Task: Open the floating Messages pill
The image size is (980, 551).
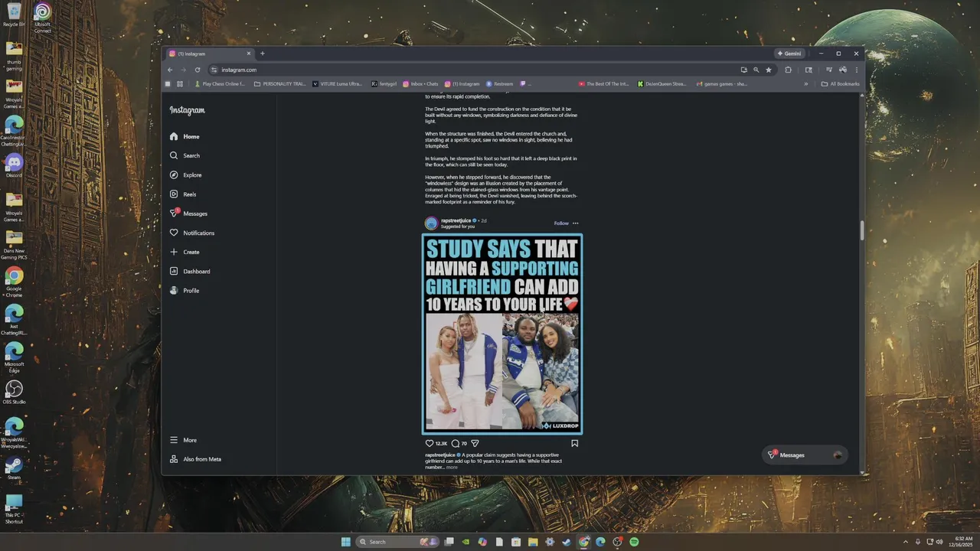Action: (805, 455)
